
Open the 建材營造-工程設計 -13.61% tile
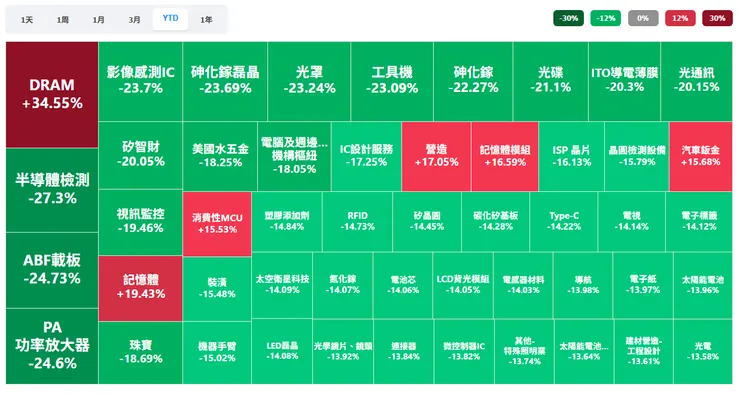(644, 351)
